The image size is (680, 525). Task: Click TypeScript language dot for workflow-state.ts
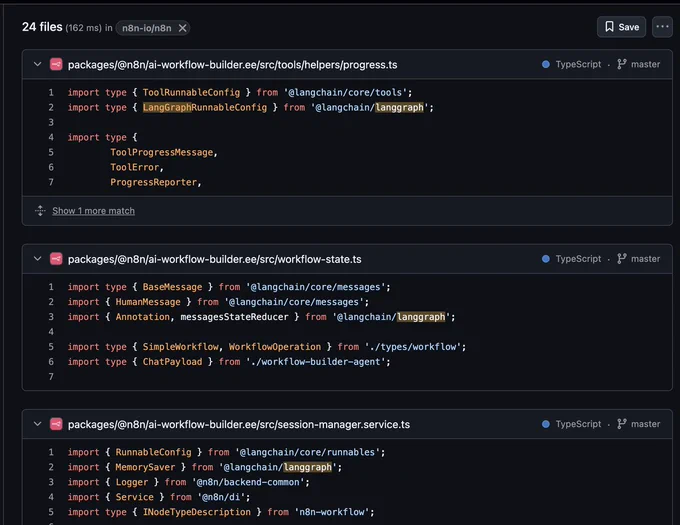tap(546, 259)
